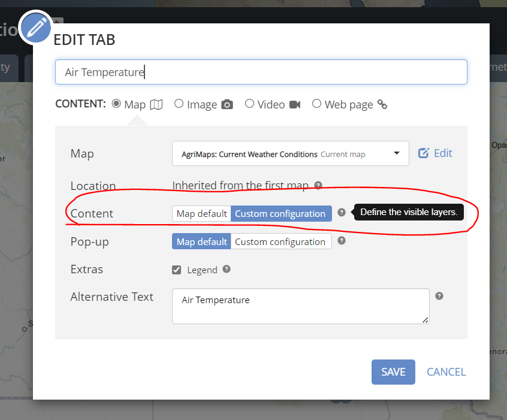Click help icon next to Location row

click(x=318, y=185)
